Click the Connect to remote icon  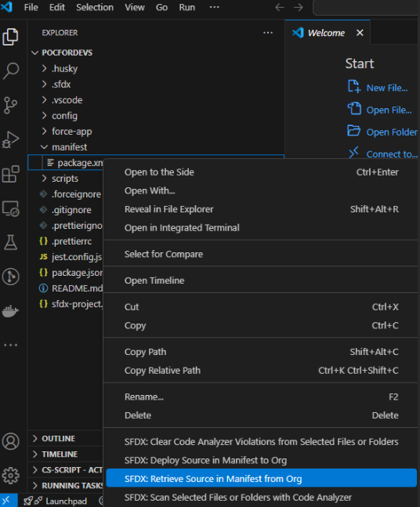tap(354, 152)
